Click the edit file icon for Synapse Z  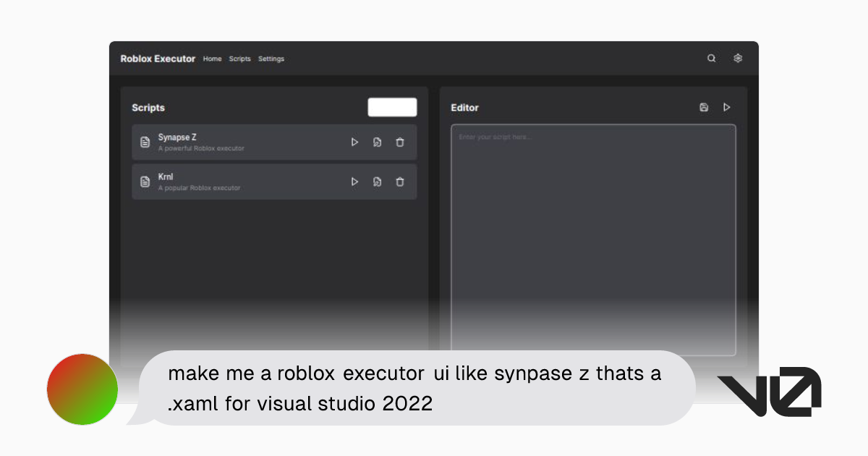pos(377,142)
